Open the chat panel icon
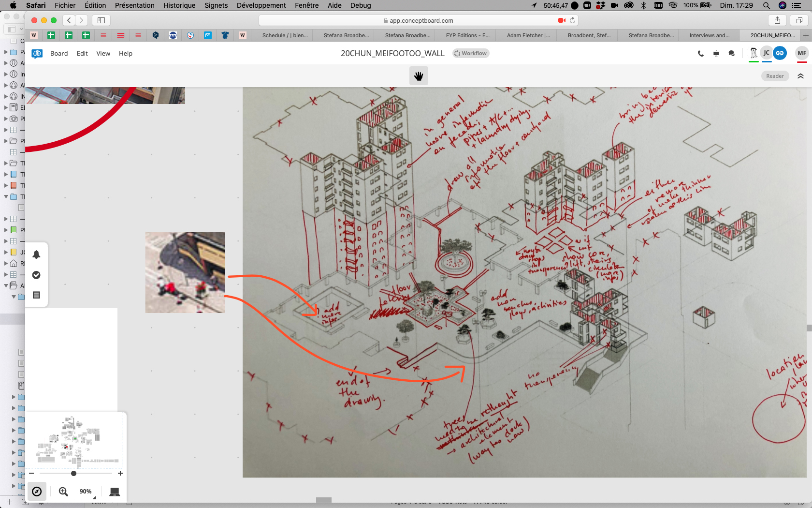The image size is (812, 508). click(x=731, y=53)
